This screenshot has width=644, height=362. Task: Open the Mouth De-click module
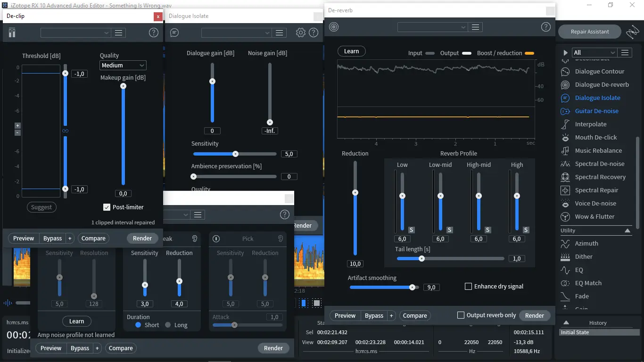pos(596,138)
